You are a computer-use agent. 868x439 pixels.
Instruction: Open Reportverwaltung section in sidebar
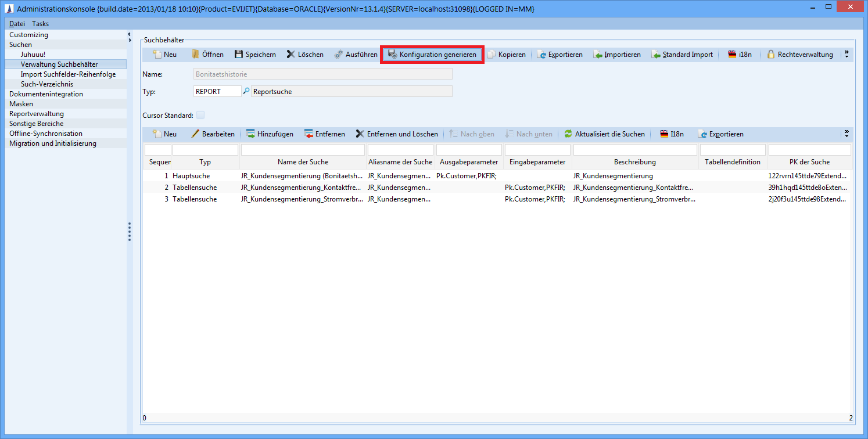pyautogui.click(x=37, y=114)
